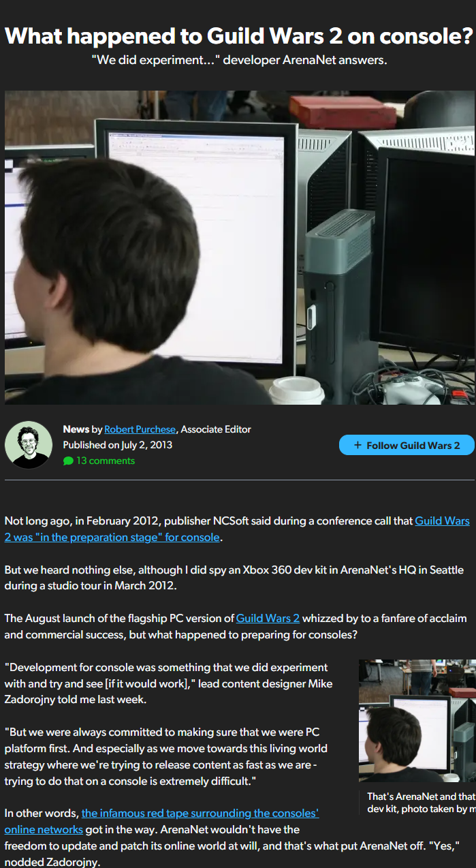
Task: Click the caption under the small thumbnail
Action: 421,803
